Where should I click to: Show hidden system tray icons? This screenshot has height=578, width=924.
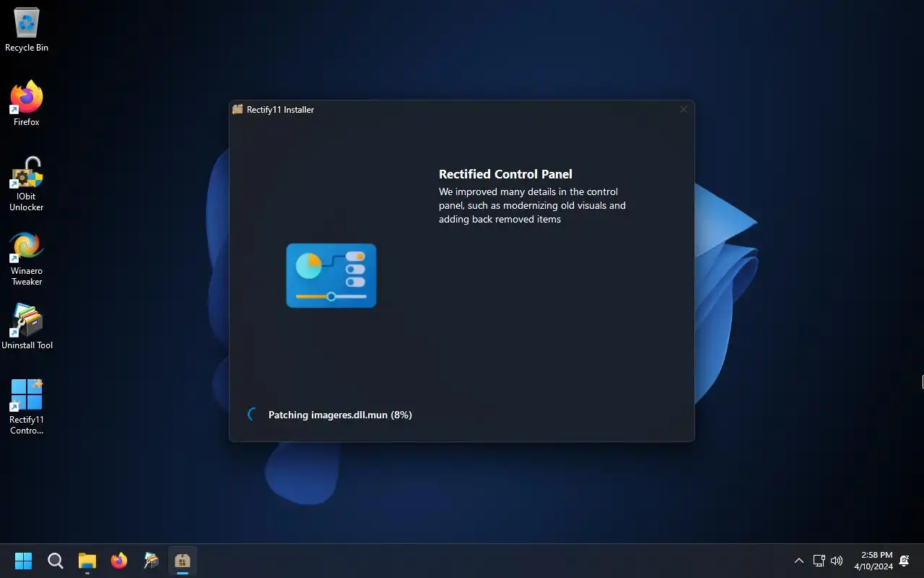[x=799, y=561]
